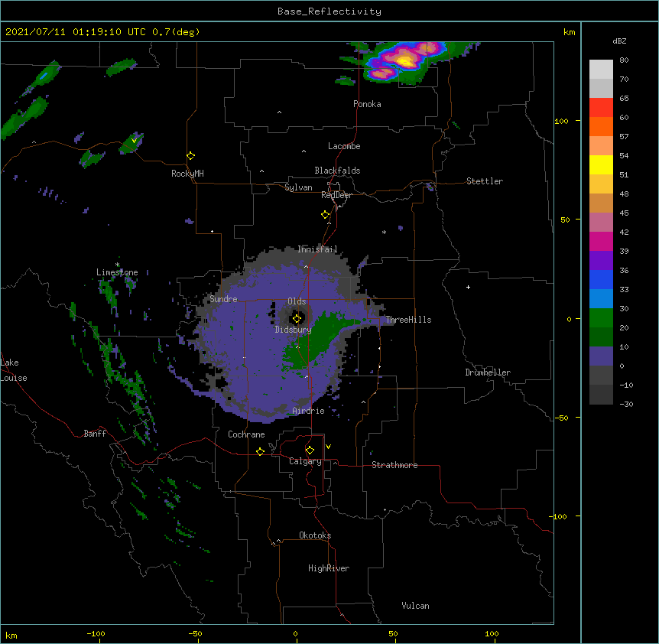Image resolution: width=659 pixels, height=644 pixels.
Task: Select the slate purple swatch between 10 and 0
Action: pos(601,356)
